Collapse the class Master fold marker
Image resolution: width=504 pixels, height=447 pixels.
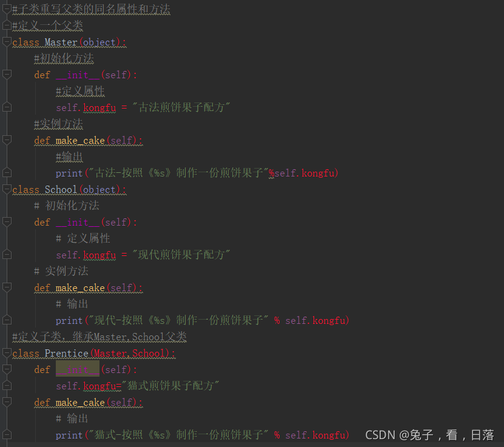(7, 41)
